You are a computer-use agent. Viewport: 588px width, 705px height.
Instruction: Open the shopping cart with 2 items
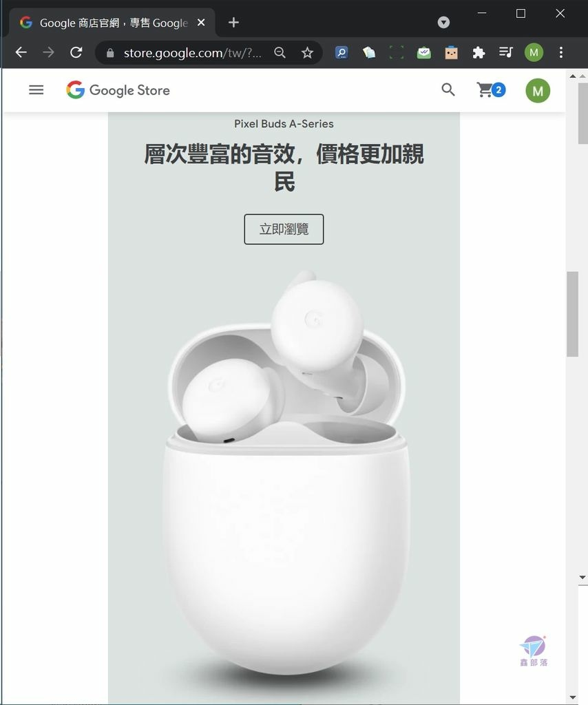tap(491, 90)
